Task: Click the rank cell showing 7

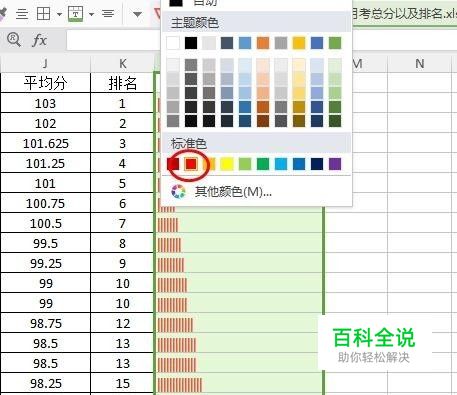Action: click(x=122, y=223)
